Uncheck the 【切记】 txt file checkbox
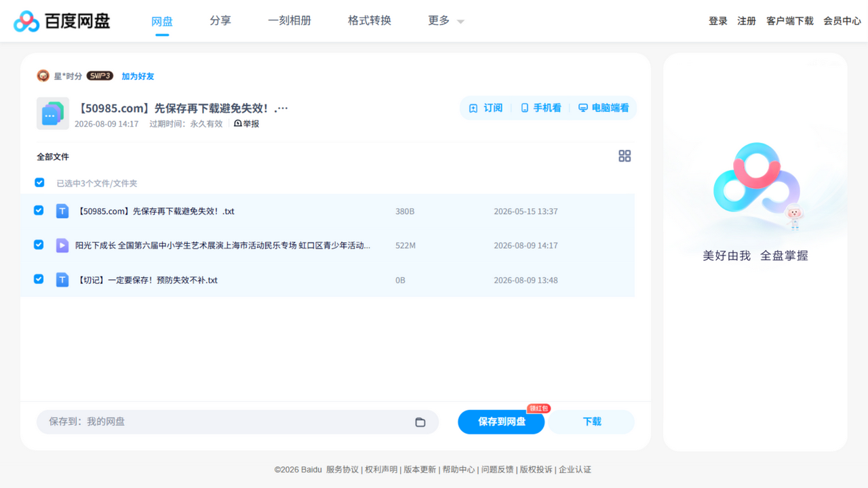The width and height of the screenshot is (868, 488). tap(39, 279)
